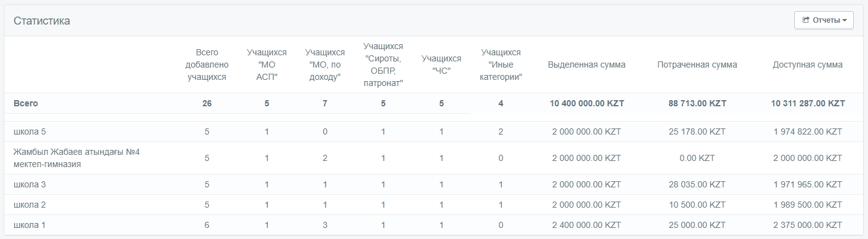Open the Отчеты dropdown button
The height and width of the screenshot is (239, 868).
tap(824, 20)
